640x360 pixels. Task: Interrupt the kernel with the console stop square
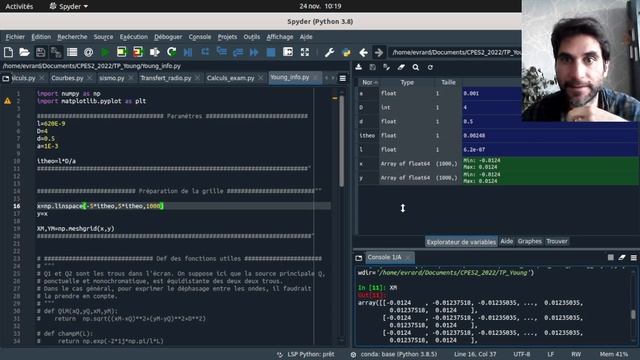[x=611, y=257]
